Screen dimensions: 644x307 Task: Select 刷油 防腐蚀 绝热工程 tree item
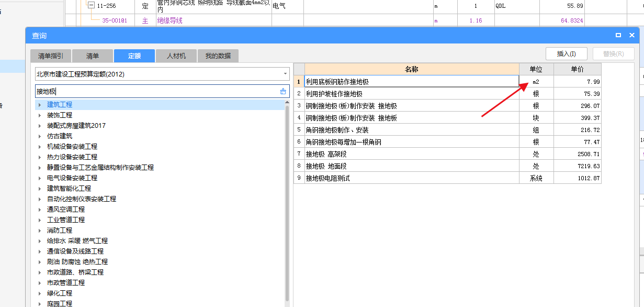coord(77,262)
